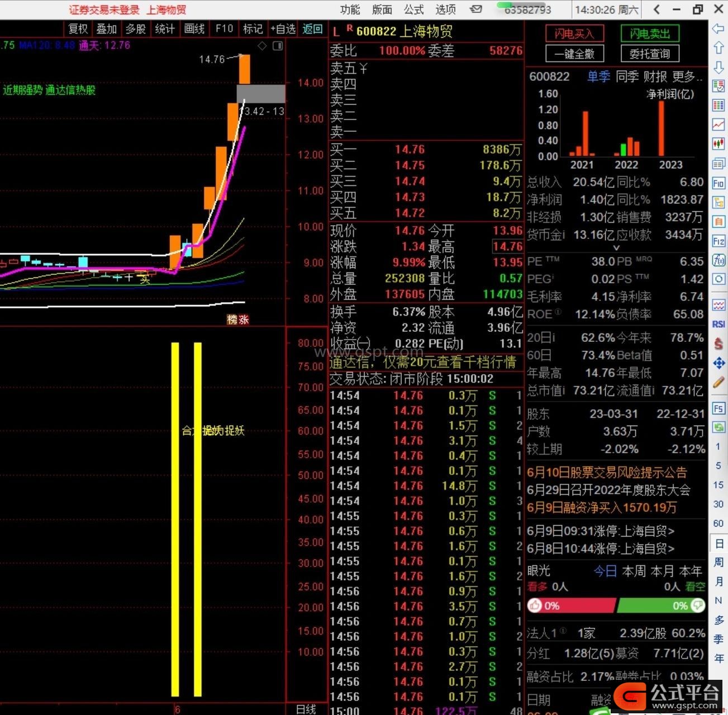728x715 pixels.
Task: Click the 本周 tab in 眼光 section
Action: 634,571
